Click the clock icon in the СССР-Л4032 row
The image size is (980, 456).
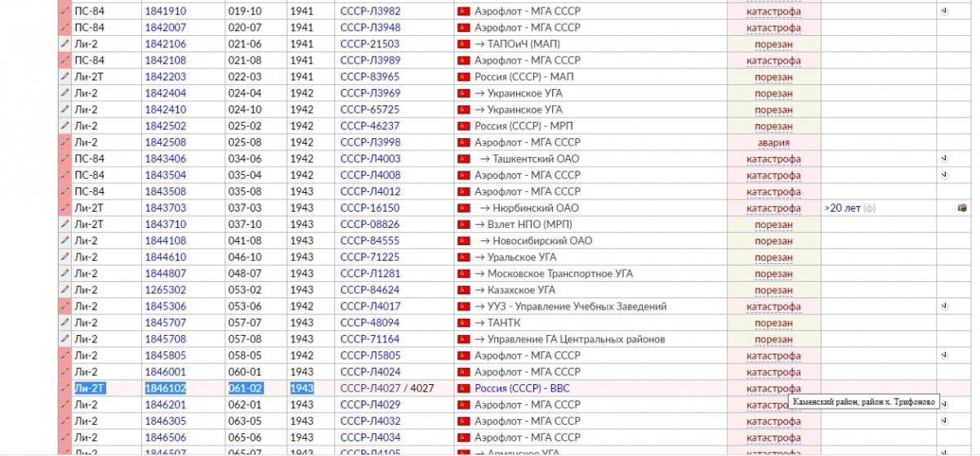click(x=944, y=421)
